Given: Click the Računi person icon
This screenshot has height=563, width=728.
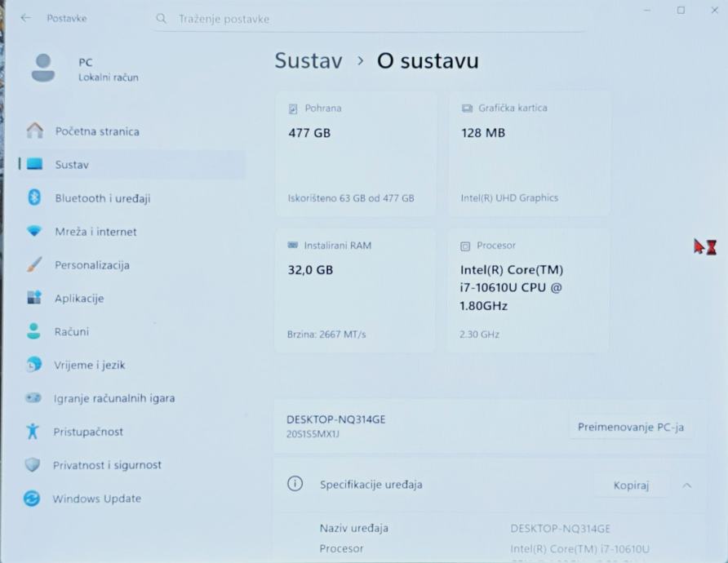Looking at the screenshot, I should point(33,331).
